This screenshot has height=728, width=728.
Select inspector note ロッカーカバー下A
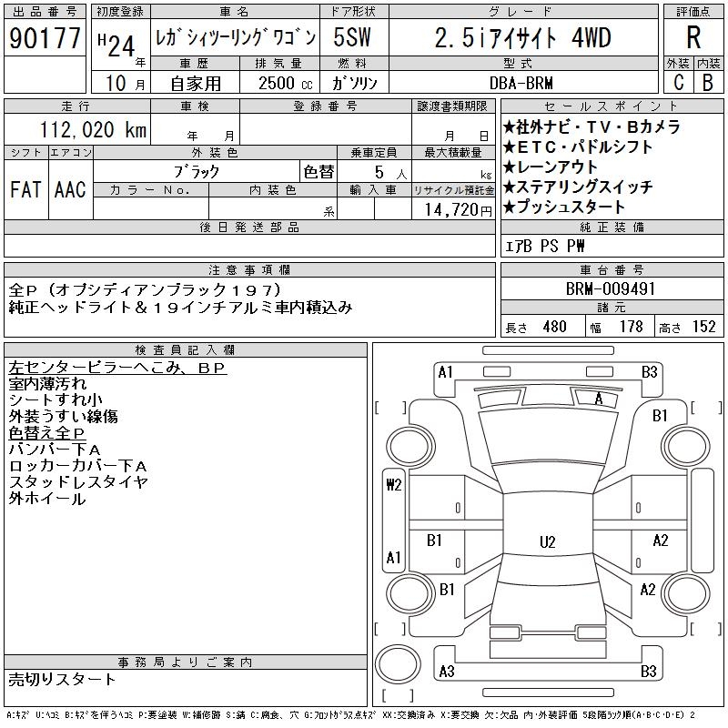click(x=78, y=466)
